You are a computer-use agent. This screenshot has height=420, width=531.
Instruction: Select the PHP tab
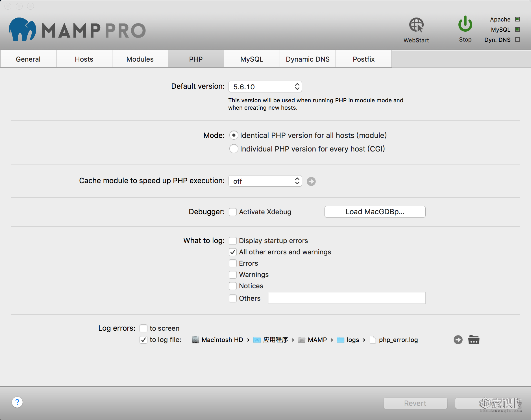(196, 59)
